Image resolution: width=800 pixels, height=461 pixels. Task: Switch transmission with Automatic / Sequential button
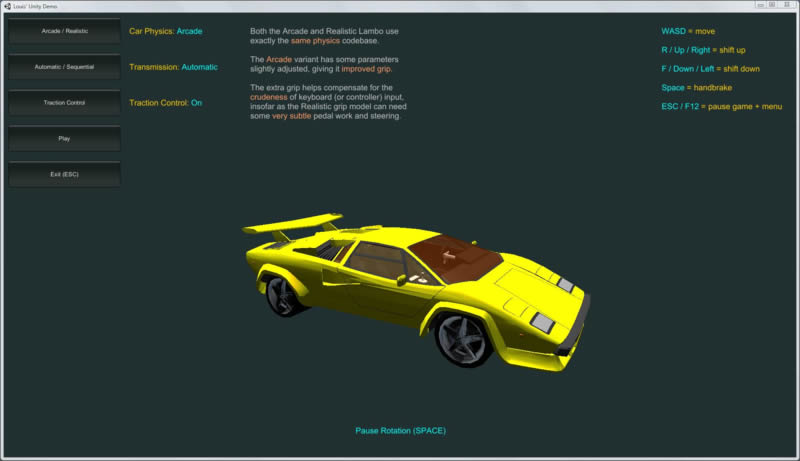[64, 67]
